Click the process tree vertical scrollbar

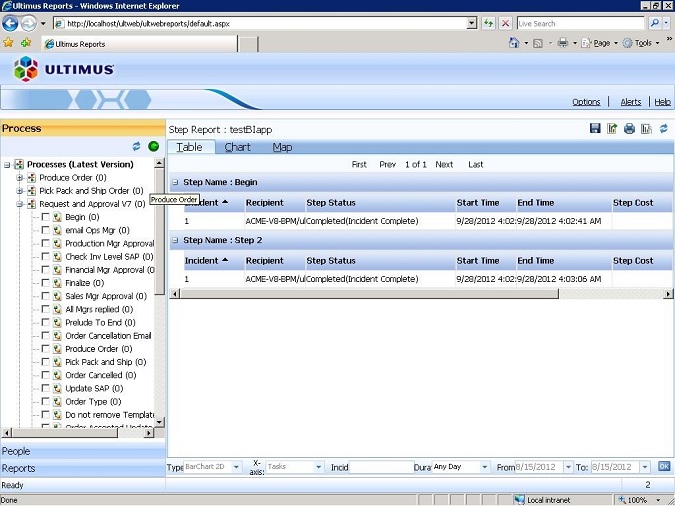pos(159,292)
